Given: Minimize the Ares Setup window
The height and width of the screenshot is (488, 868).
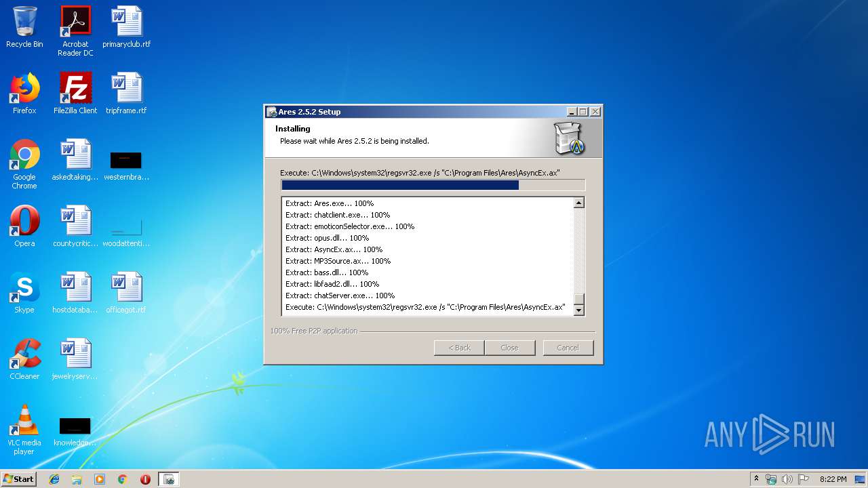Looking at the screenshot, I should [x=572, y=112].
